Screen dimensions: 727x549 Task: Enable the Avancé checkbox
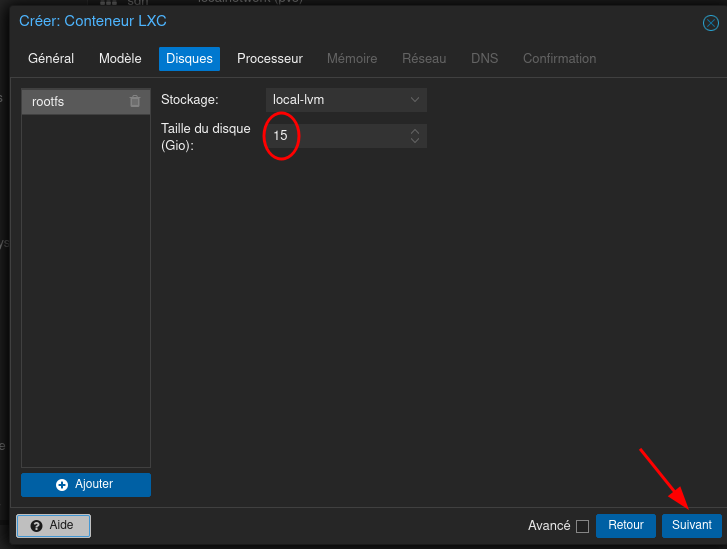click(x=582, y=526)
